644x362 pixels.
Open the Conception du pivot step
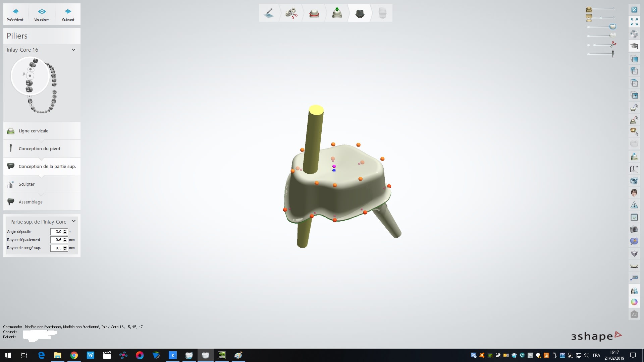click(40, 148)
